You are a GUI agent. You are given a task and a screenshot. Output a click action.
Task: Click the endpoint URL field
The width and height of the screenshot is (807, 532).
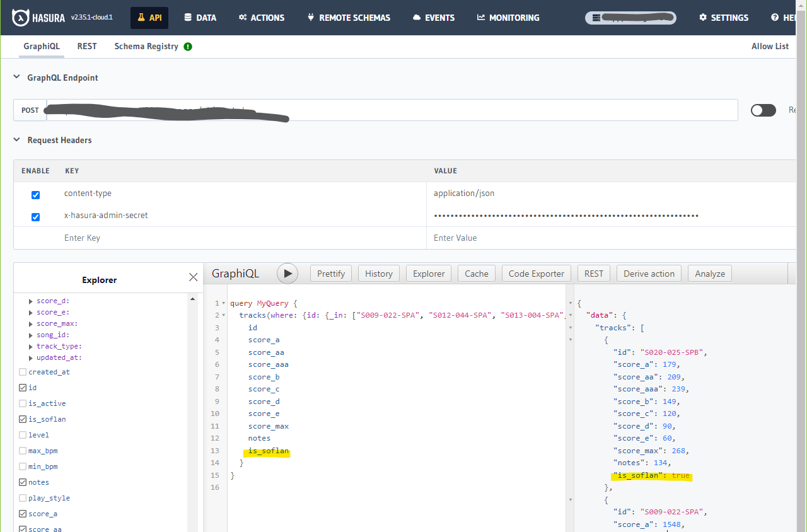(392, 110)
